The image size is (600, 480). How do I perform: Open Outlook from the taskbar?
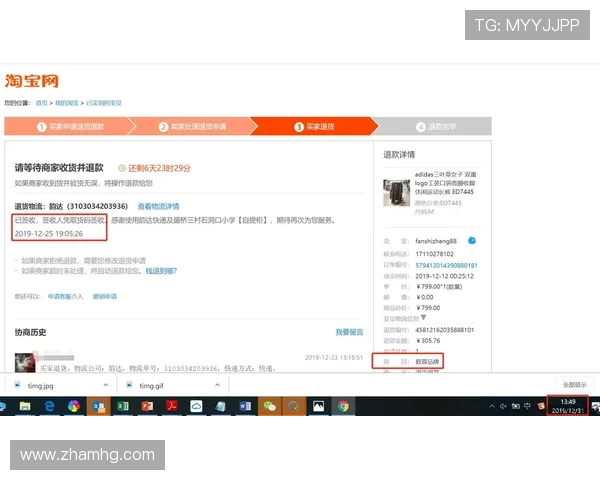[x=98, y=406]
